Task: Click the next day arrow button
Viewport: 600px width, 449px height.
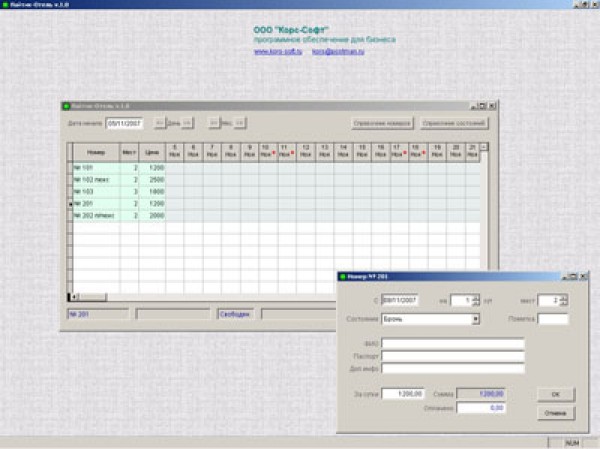Action: (x=187, y=123)
